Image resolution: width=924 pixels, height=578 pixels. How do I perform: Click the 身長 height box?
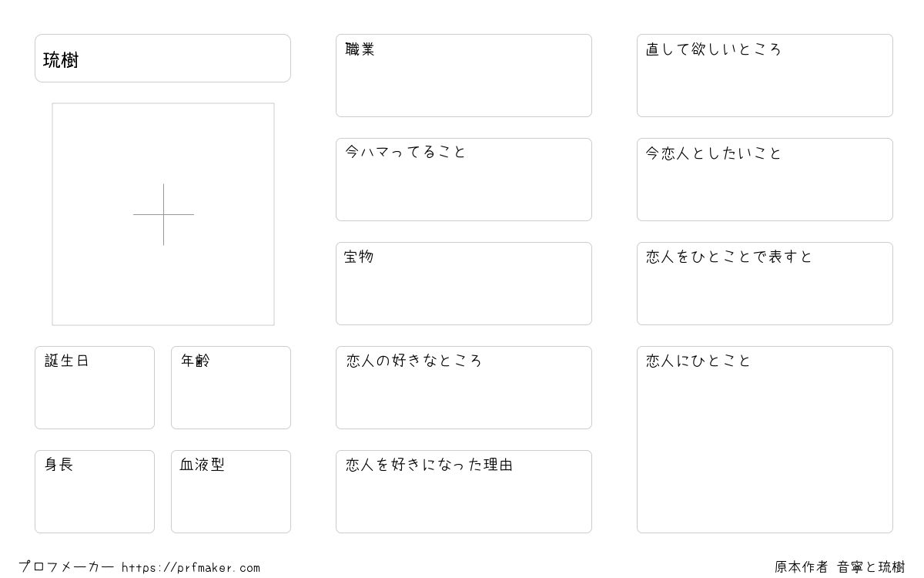95,492
